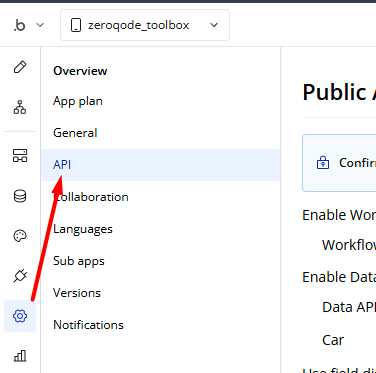Click the chevron beside zeroqode_toolbox

214,25
